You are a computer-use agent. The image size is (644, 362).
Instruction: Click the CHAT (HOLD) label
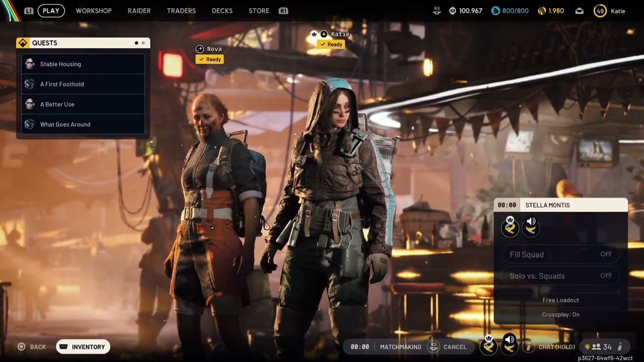click(557, 347)
